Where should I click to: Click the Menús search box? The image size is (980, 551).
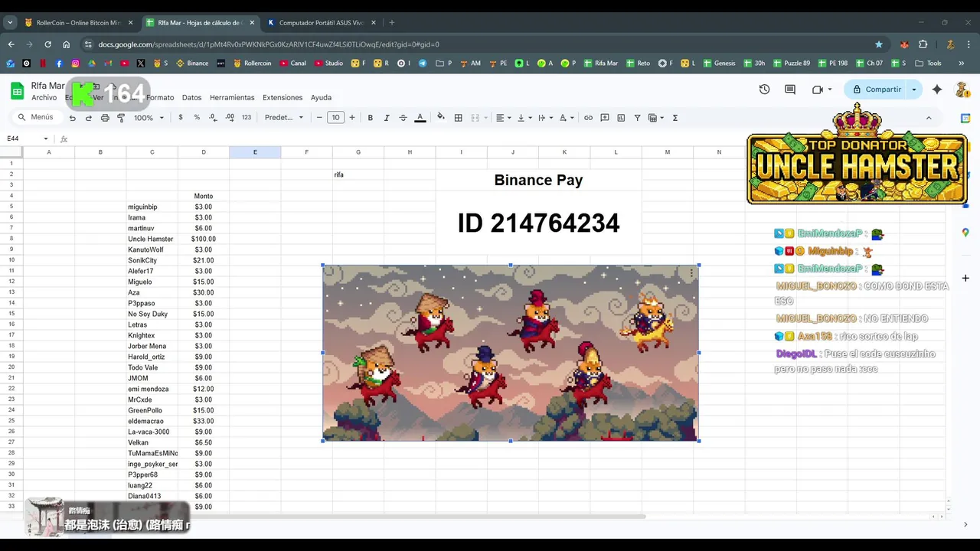(x=36, y=118)
